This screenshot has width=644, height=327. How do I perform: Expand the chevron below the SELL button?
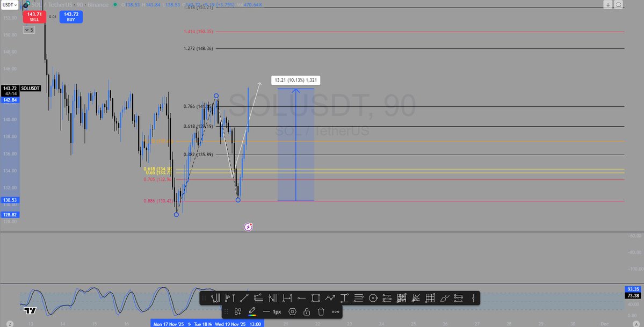click(x=28, y=30)
